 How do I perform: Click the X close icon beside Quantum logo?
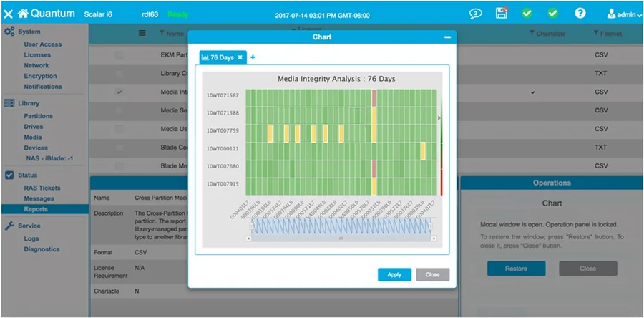(x=8, y=14)
